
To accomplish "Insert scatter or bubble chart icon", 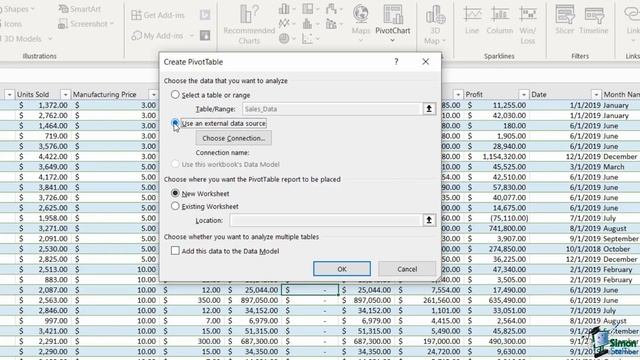I will [x=310, y=39].
